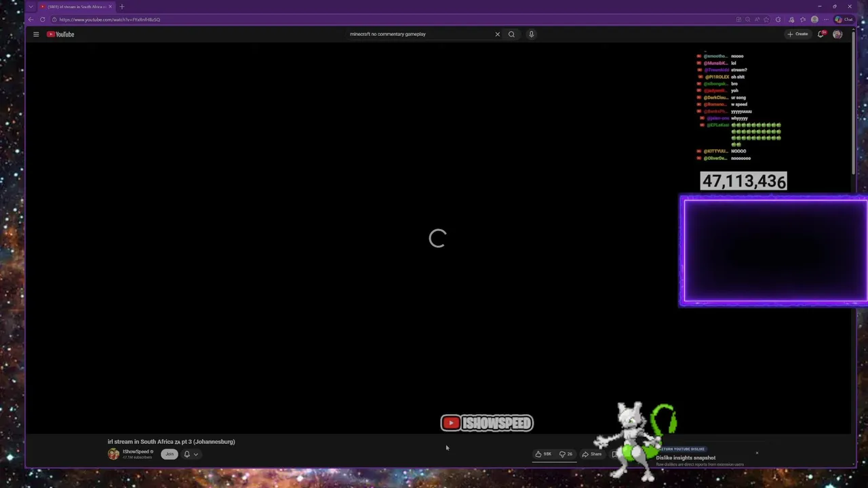Start voice search with the microphone
The image size is (868, 488).
(531, 34)
